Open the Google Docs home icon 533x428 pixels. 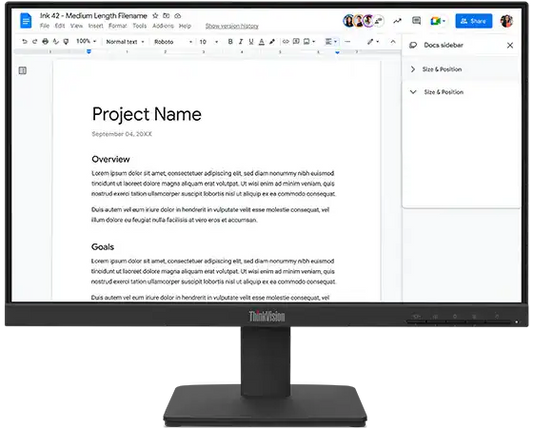[26, 21]
